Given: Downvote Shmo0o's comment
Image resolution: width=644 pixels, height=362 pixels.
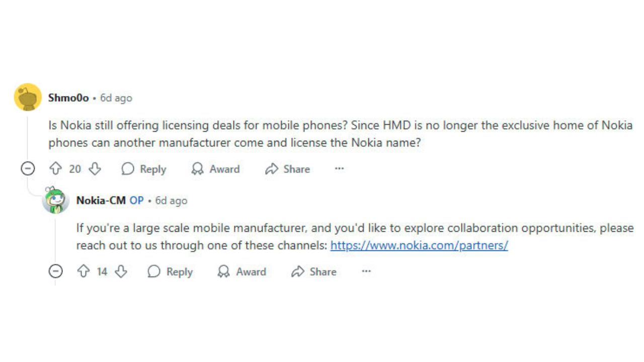Looking at the screenshot, I should click(x=95, y=169).
